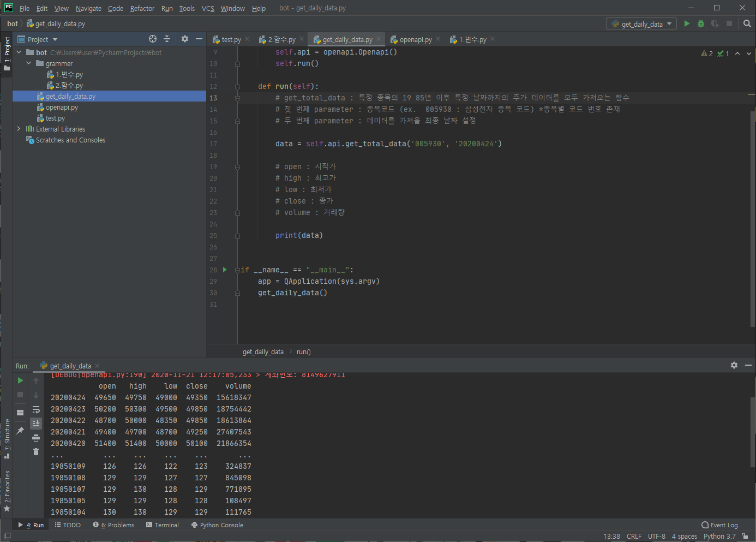Change line separator via CRLF in the status bar

click(634, 536)
